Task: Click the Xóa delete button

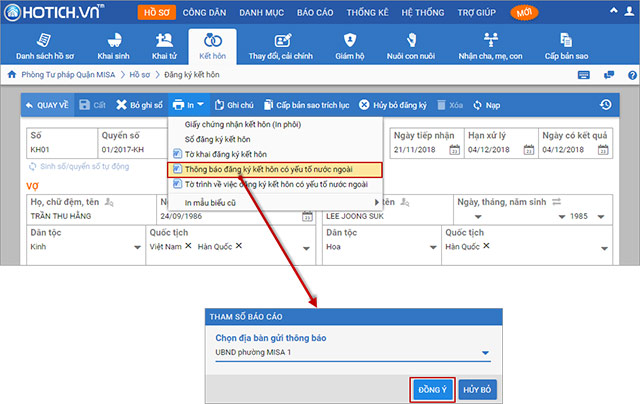Action: (450, 105)
